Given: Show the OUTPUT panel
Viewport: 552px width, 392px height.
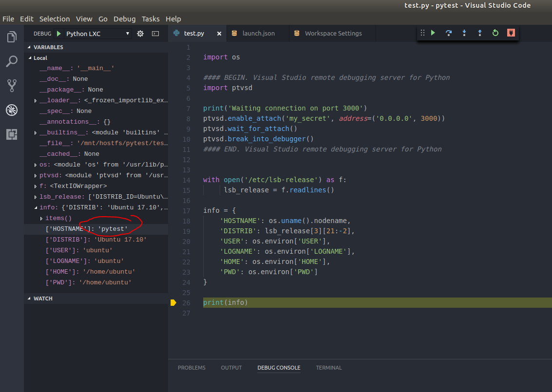Looking at the screenshot, I should click(x=231, y=368).
